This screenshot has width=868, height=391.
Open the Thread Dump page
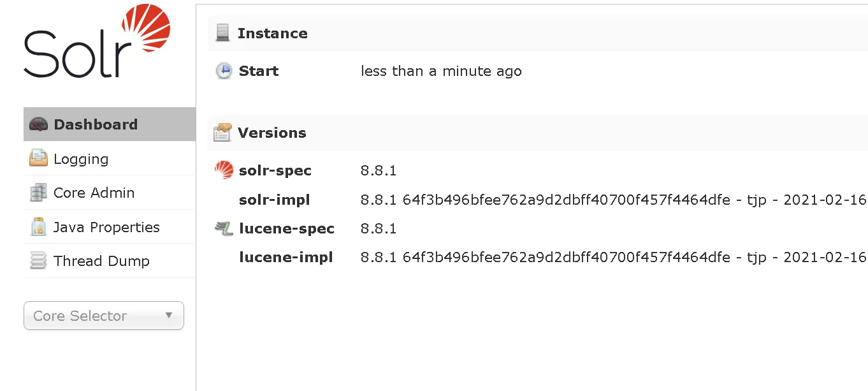(110, 261)
